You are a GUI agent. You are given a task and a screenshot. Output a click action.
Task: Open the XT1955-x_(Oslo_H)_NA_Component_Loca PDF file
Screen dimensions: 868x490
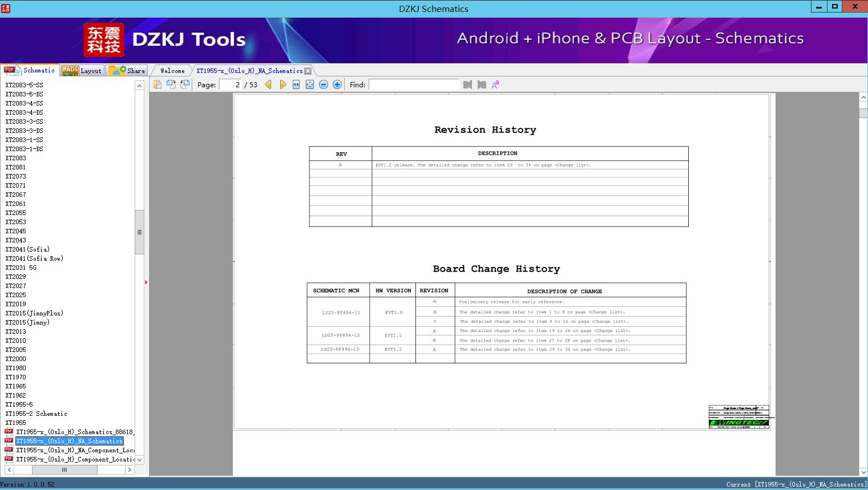[75, 450]
